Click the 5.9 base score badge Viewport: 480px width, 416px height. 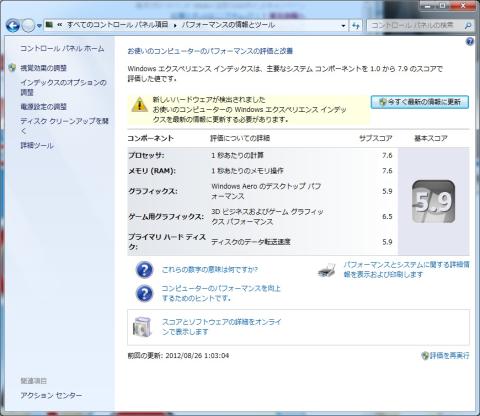point(434,201)
